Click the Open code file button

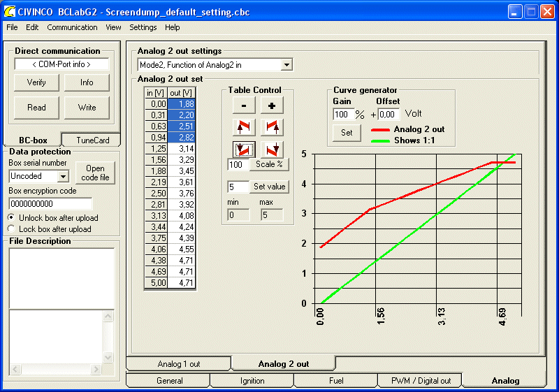(95, 173)
